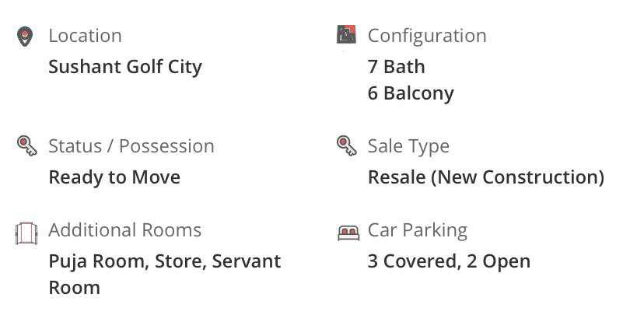The image size is (644, 315).
Task: Click the Additional Rooms door icon
Action: 26,233
